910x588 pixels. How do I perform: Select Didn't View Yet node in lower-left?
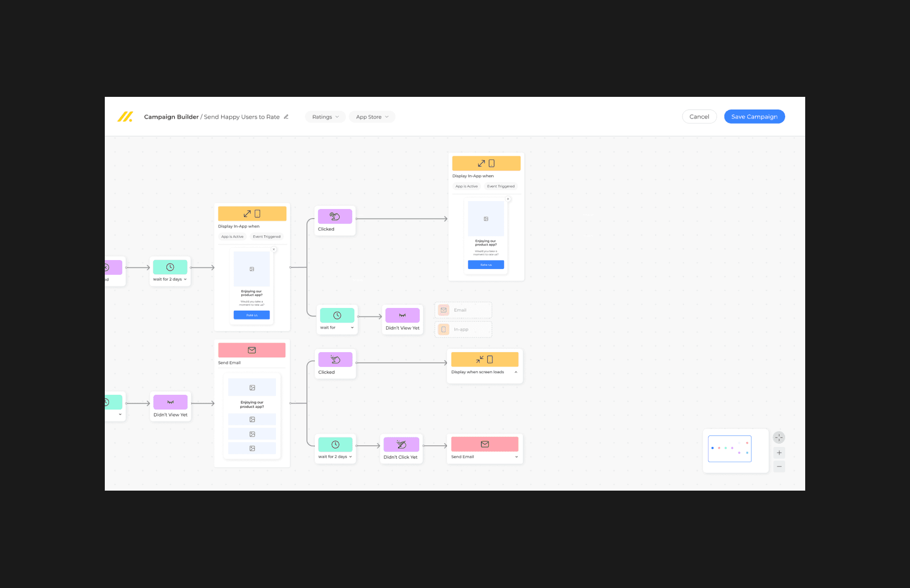[171, 406]
